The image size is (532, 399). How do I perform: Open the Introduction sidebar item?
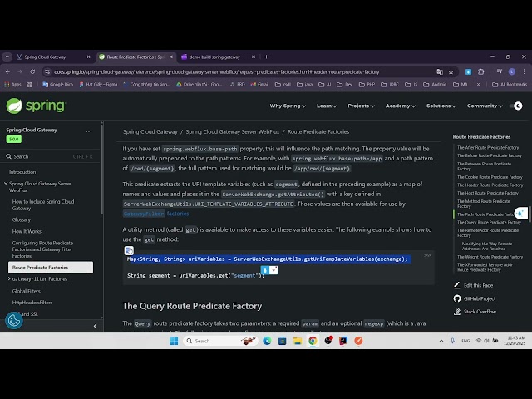(x=22, y=172)
